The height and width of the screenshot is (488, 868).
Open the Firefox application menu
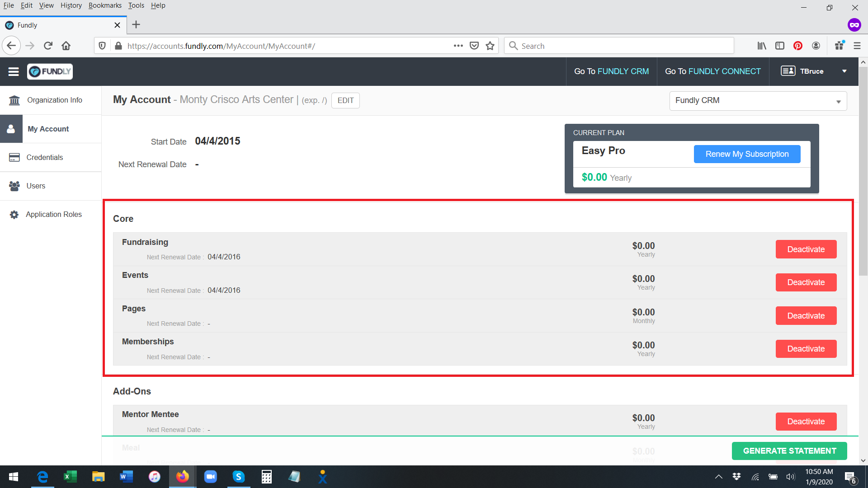click(x=857, y=46)
